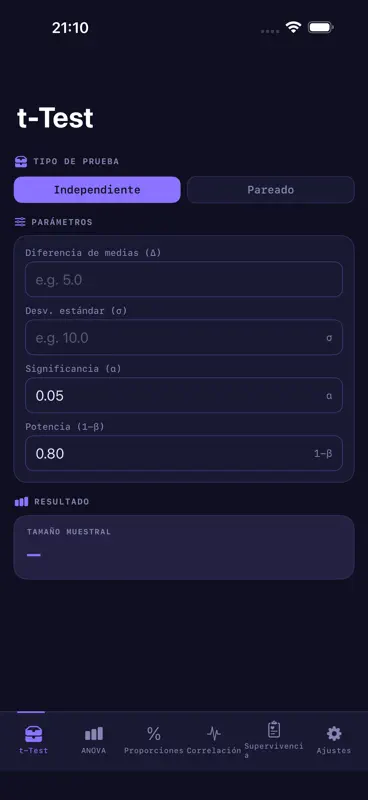The image size is (368, 800).
Task: Tap the Tamaño Muestral result card
Action: (x=184, y=547)
